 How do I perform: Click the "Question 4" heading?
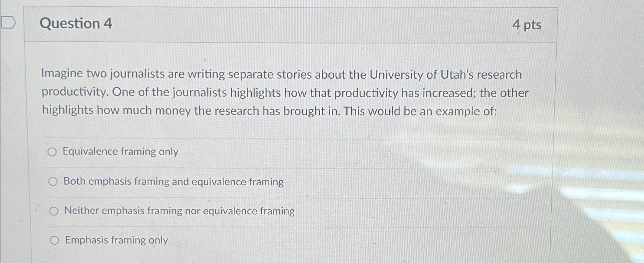click(75, 24)
